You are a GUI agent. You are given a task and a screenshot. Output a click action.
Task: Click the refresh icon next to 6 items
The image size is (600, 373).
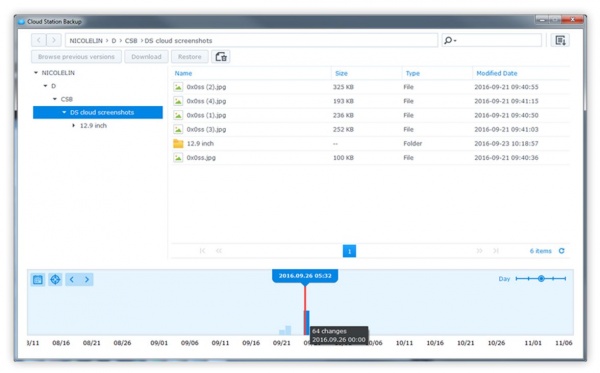[x=561, y=251]
